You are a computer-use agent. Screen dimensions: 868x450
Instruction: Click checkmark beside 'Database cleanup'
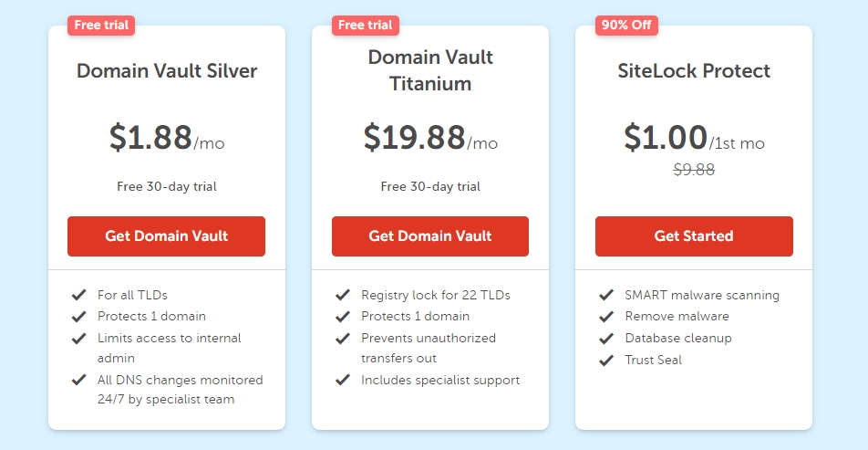click(x=606, y=339)
